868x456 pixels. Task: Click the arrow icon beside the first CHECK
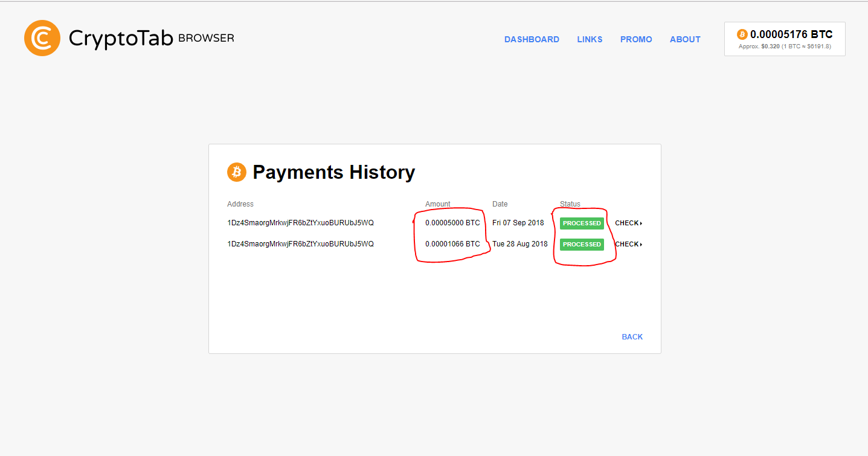click(x=642, y=223)
